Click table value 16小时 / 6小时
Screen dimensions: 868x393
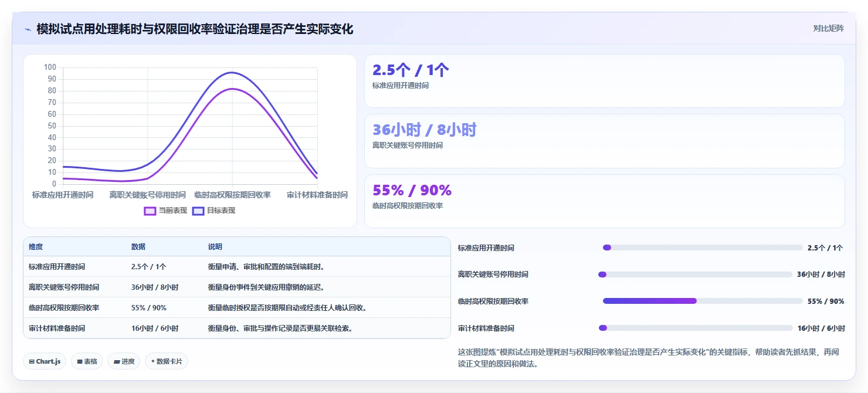(x=155, y=328)
